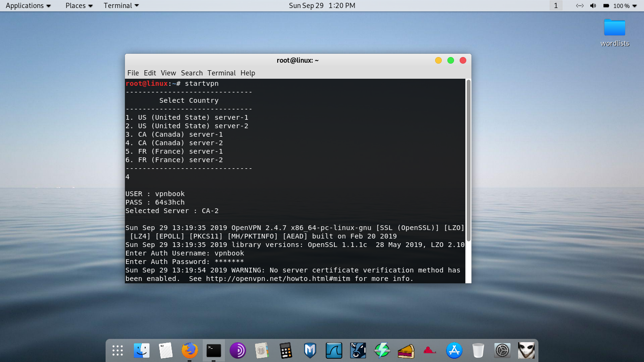The width and height of the screenshot is (644, 362).
Task: Open the Edit menu of the terminal window
Action: point(150,73)
